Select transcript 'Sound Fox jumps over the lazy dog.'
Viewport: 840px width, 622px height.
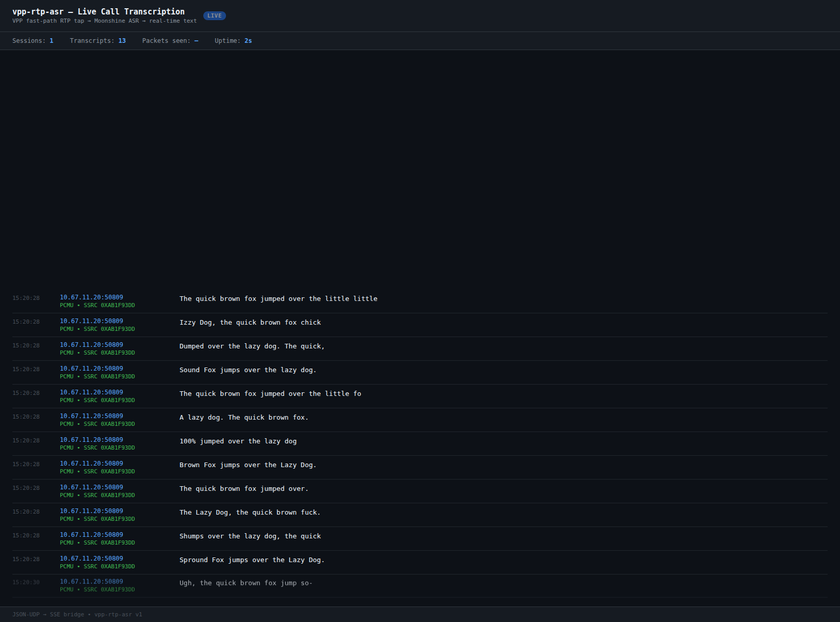[248, 370]
